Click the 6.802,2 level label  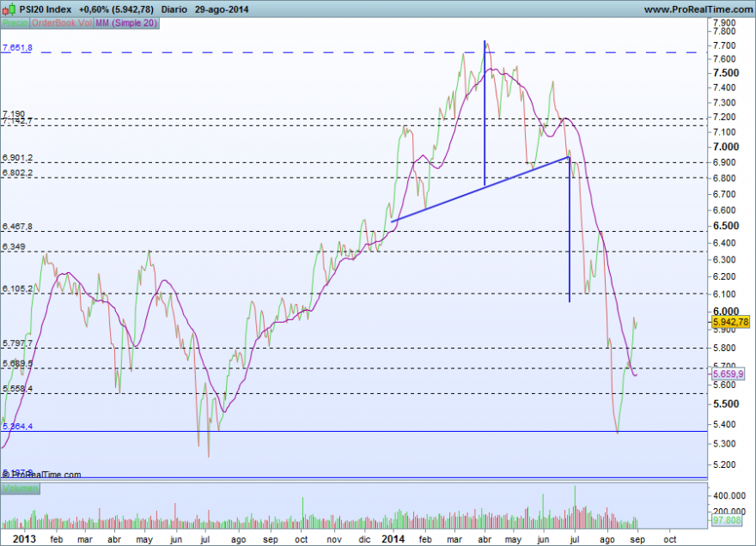point(17,173)
